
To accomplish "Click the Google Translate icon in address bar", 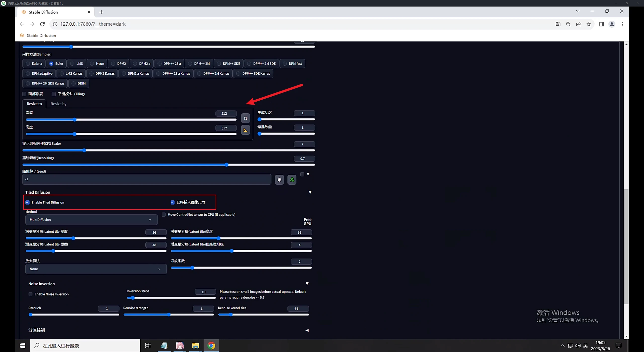I will coord(558,24).
